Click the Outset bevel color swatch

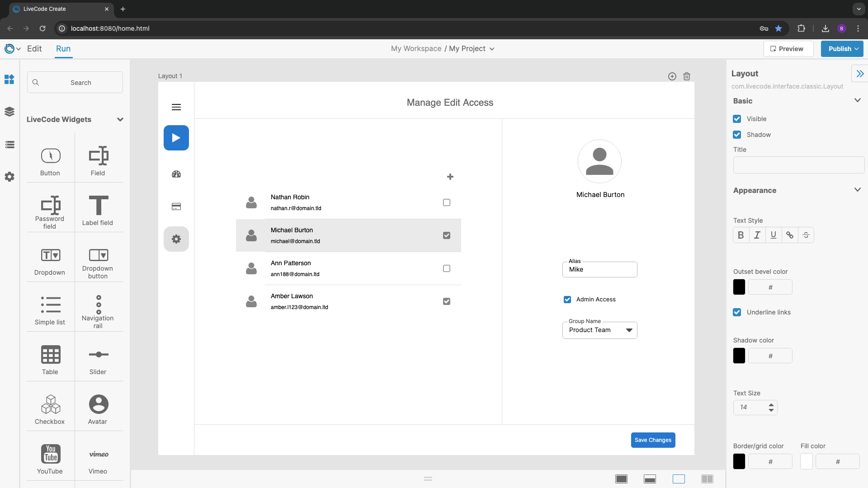[x=739, y=287]
